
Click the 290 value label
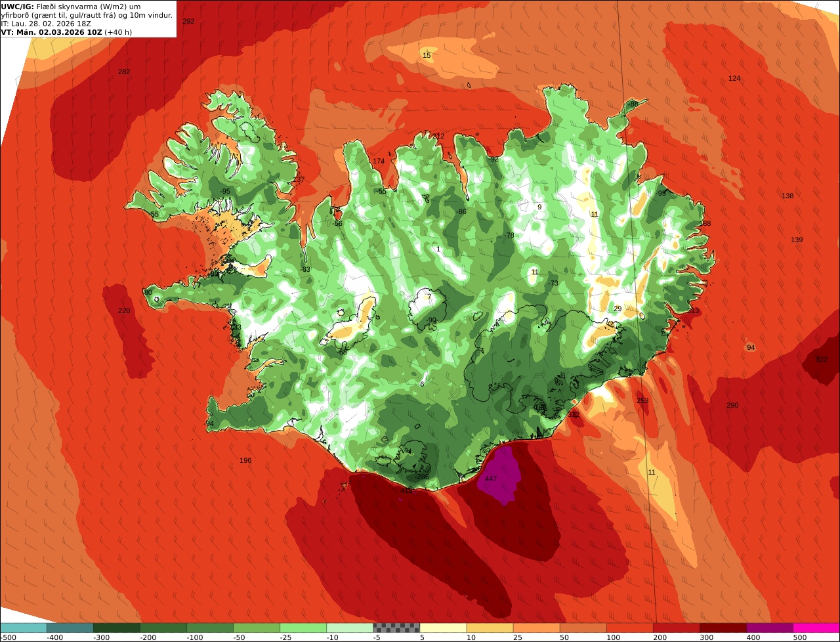(x=732, y=406)
